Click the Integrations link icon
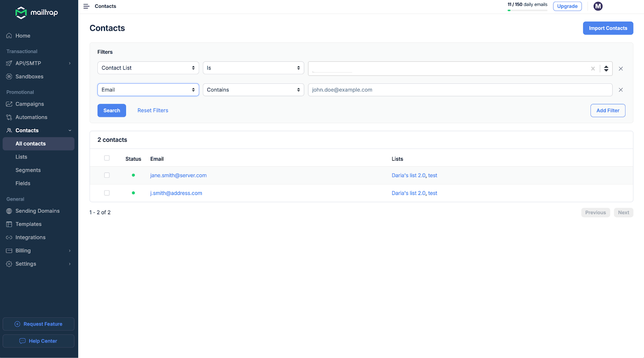Screen dimensions: 644x358 (x=9, y=238)
